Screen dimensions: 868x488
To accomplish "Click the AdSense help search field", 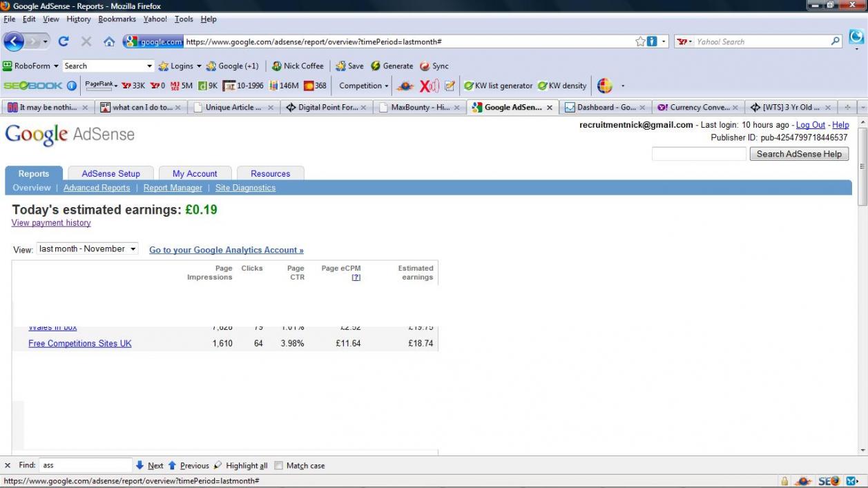I will (699, 154).
